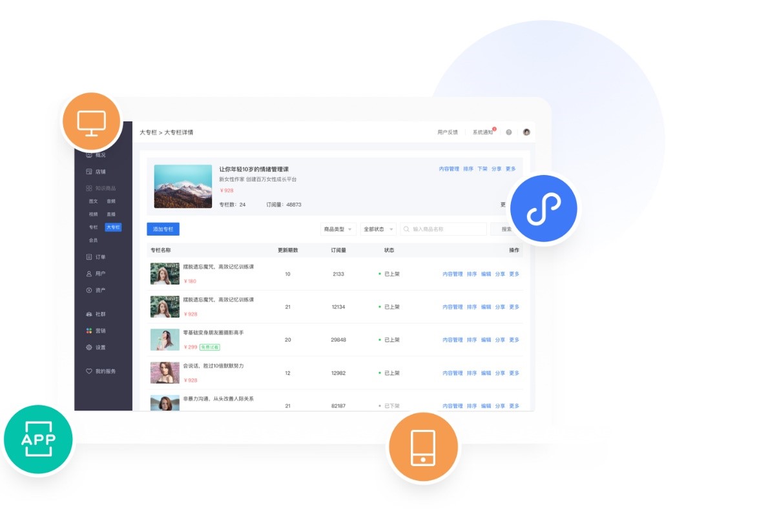Screen dimensions: 777x532
Task: Click the help question mark icon
Action: 509,132
